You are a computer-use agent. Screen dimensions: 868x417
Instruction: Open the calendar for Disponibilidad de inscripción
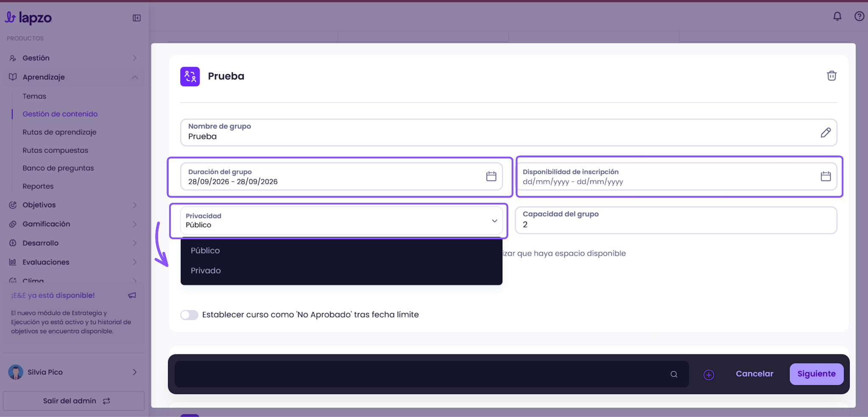pyautogui.click(x=826, y=176)
